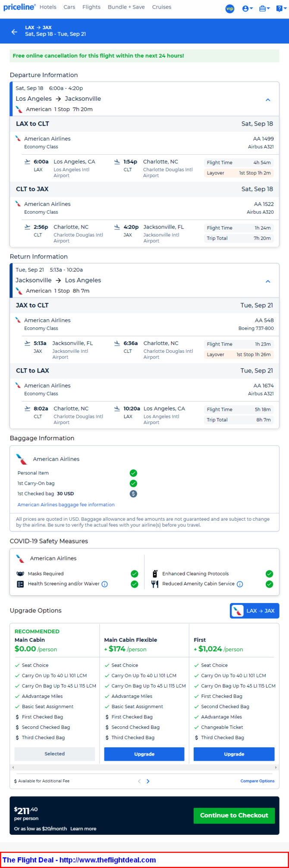Click next arrow in upgrade options pager
The width and height of the screenshot is (289, 868).
[x=148, y=781]
